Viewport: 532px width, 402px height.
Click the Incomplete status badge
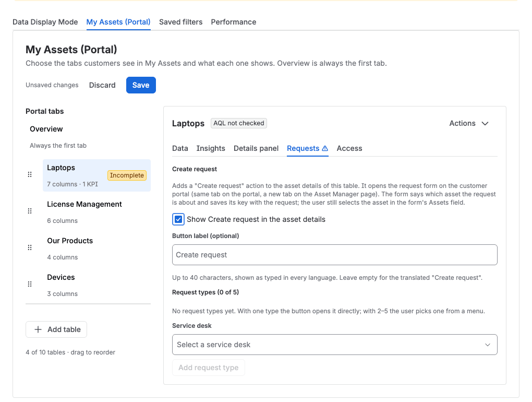[127, 175]
